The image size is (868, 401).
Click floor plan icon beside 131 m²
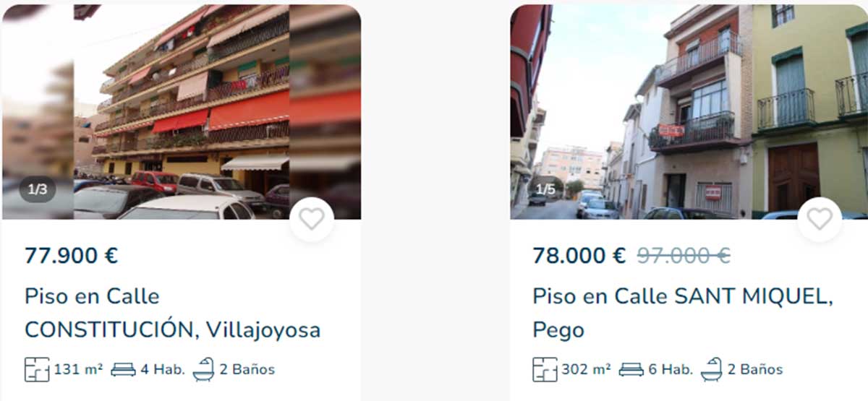click(37, 369)
